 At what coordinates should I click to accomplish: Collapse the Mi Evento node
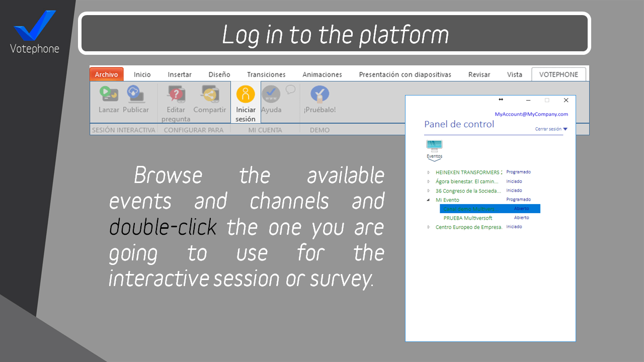pos(429,200)
